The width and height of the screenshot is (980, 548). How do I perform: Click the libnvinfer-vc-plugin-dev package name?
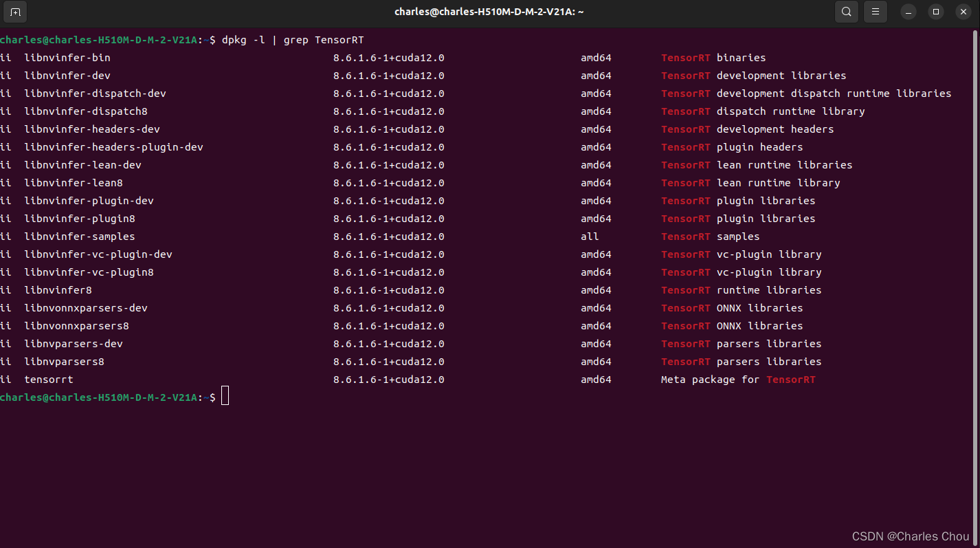[98, 254]
